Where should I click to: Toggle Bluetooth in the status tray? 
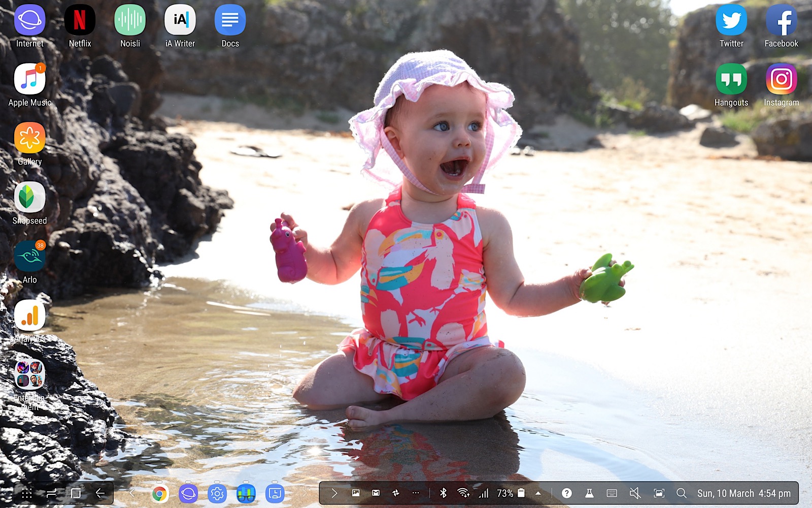coord(443,493)
